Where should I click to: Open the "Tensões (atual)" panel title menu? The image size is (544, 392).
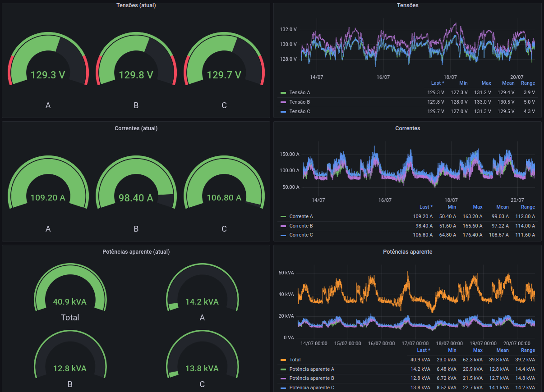click(x=136, y=5)
